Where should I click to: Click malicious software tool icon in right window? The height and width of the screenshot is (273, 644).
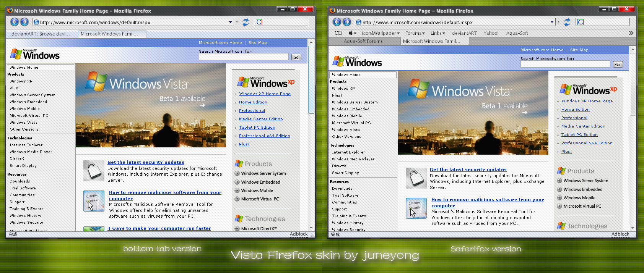(x=416, y=208)
